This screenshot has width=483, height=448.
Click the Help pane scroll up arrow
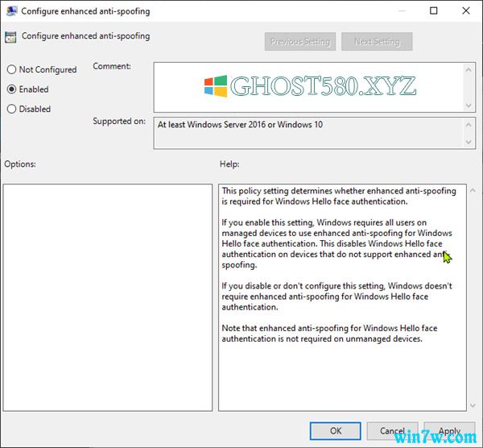pos(473,190)
